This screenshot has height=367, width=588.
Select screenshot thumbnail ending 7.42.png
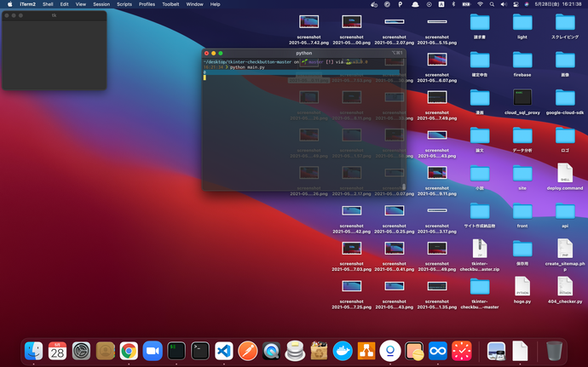pyautogui.click(x=308, y=22)
